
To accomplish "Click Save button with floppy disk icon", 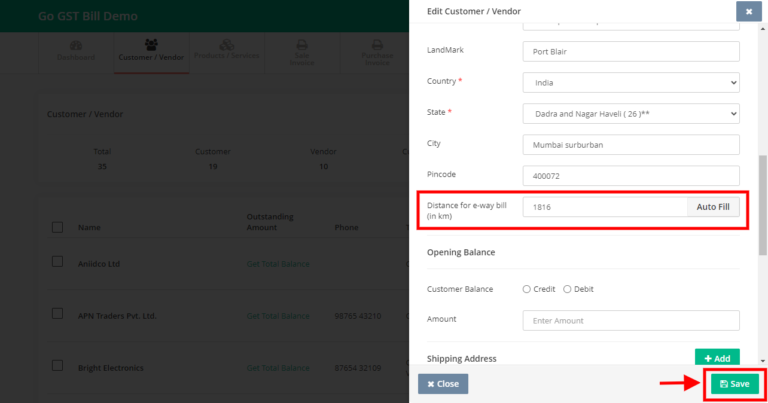I will [734, 384].
